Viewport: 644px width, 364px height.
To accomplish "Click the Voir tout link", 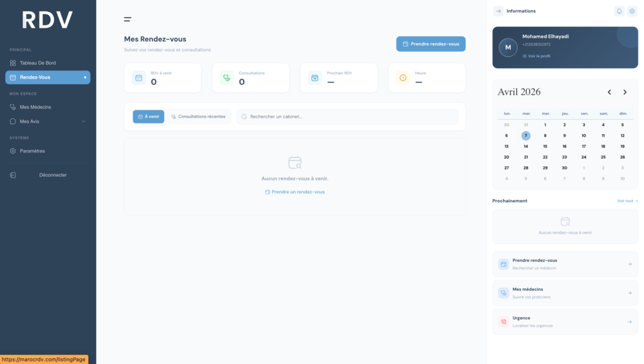I will coord(627,201).
